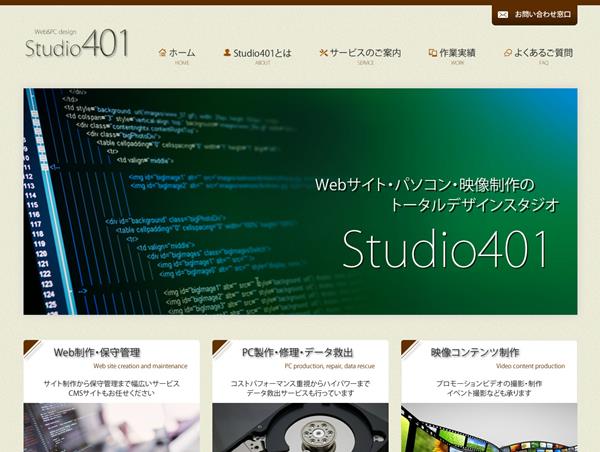Click the FAQ sublabel under よくあるご質問
The image size is (600, 452).
[543, 63]
